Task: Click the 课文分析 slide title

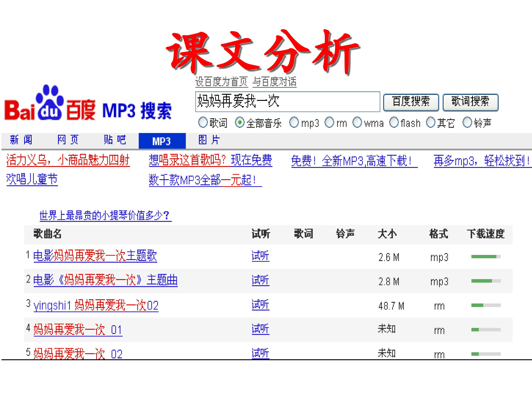Action: [263, 52]
